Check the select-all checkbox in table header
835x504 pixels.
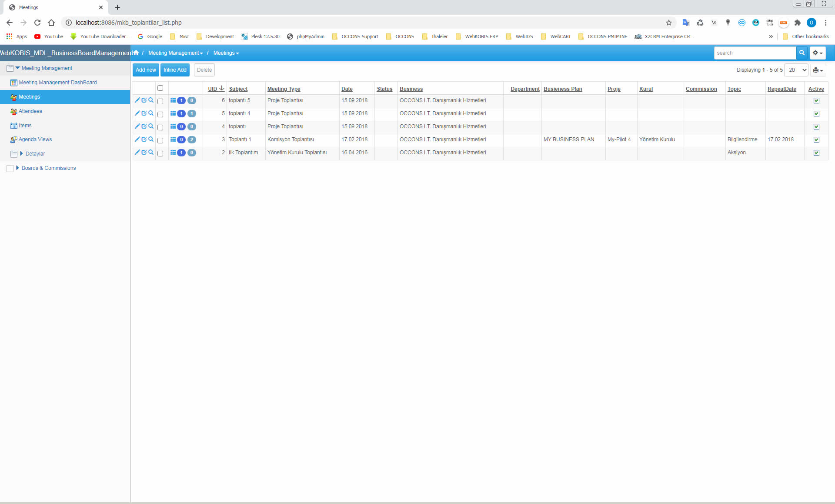click(160, 88)
